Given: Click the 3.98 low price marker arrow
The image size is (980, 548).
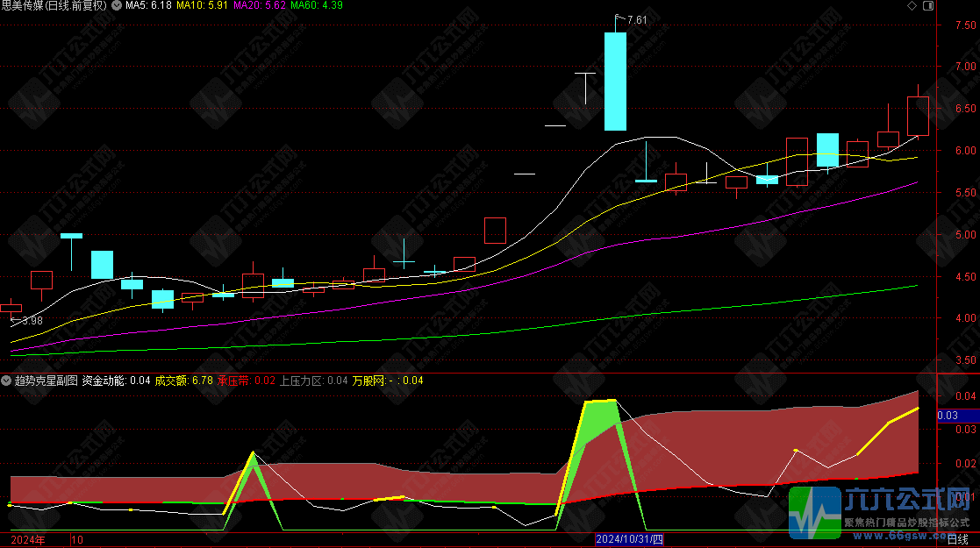Looking at the screenshot, I should coord(27,321).
